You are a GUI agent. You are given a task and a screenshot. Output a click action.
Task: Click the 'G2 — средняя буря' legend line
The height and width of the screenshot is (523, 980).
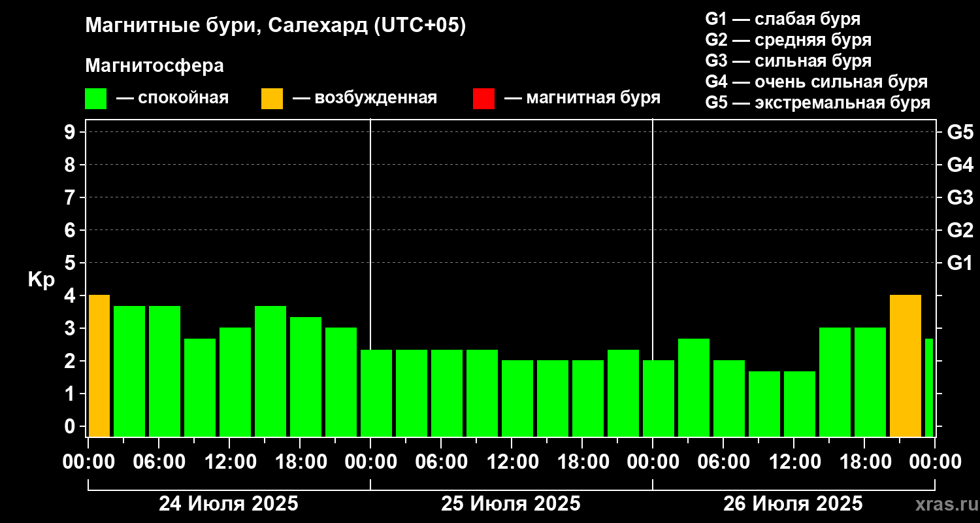(788, 40)
